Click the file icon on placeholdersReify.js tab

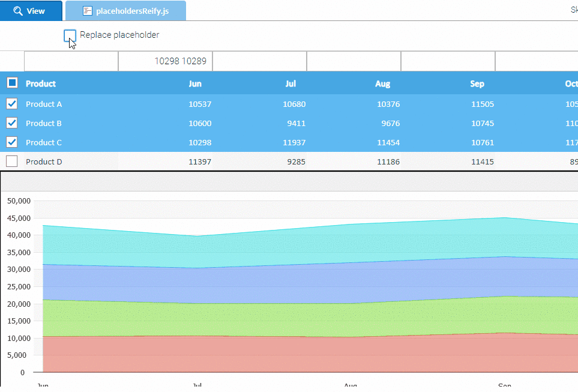[88, 11]
